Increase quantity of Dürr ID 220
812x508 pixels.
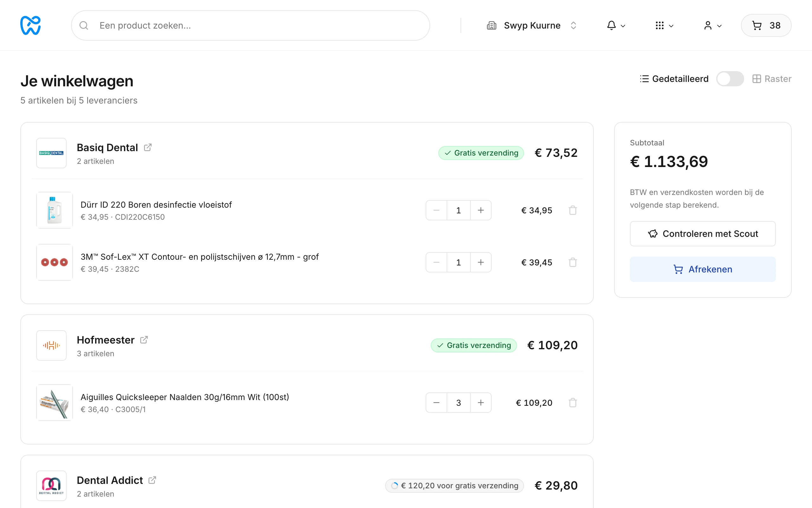[481, 210]
